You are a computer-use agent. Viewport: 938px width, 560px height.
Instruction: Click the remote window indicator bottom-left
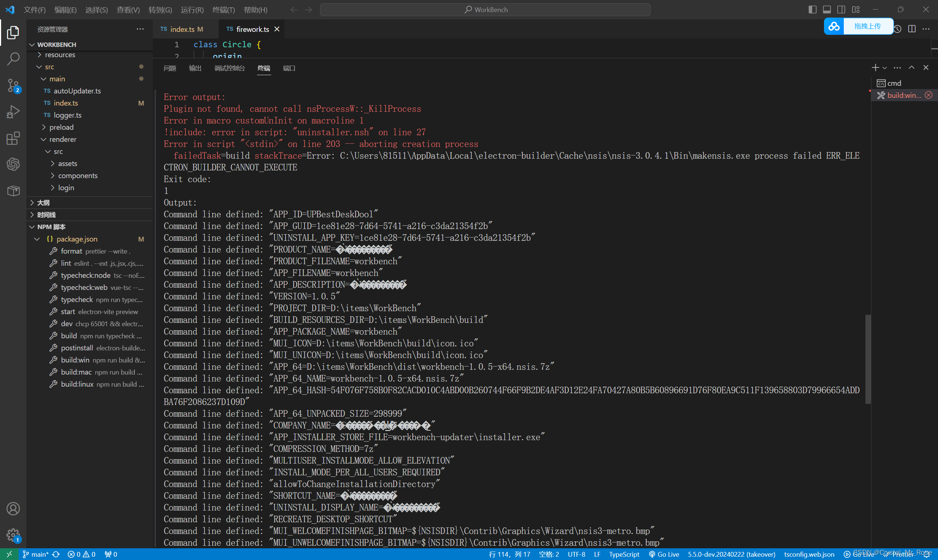click(x=8, y=554)
